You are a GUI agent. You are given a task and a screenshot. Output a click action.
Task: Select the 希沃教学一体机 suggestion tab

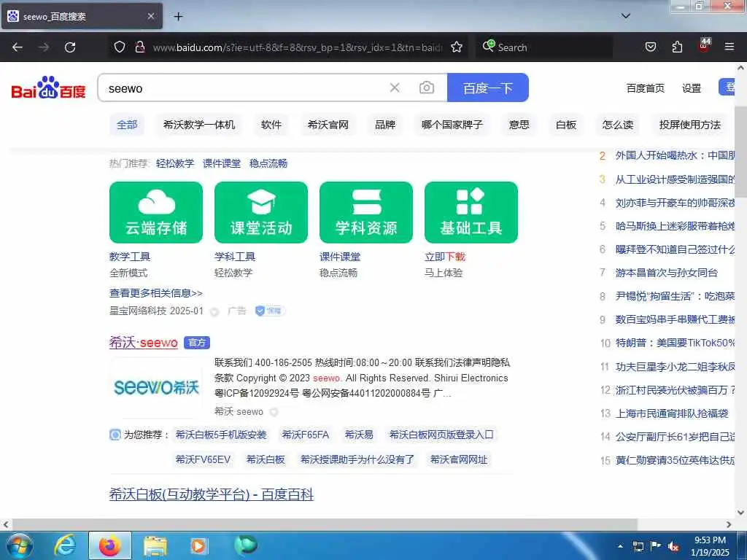tap(199, 125)
